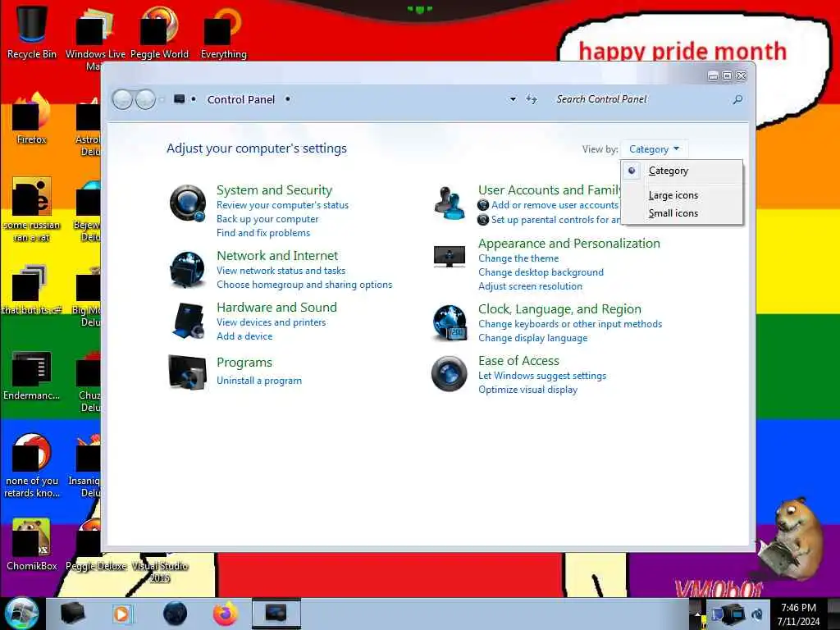Click the active Control Panel taskbar button

pyautogui.click(x=276, y=614)
